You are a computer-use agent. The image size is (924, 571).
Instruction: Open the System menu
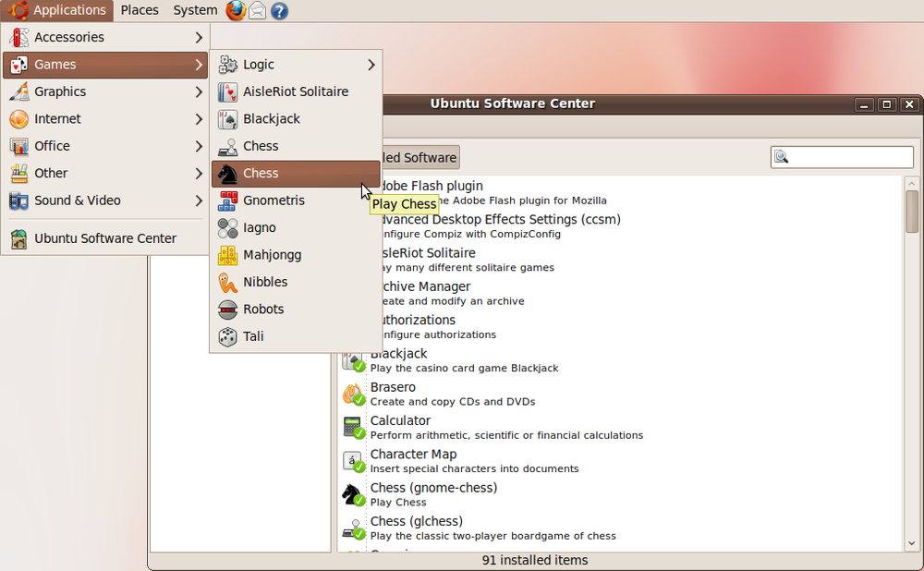(195, 10)
